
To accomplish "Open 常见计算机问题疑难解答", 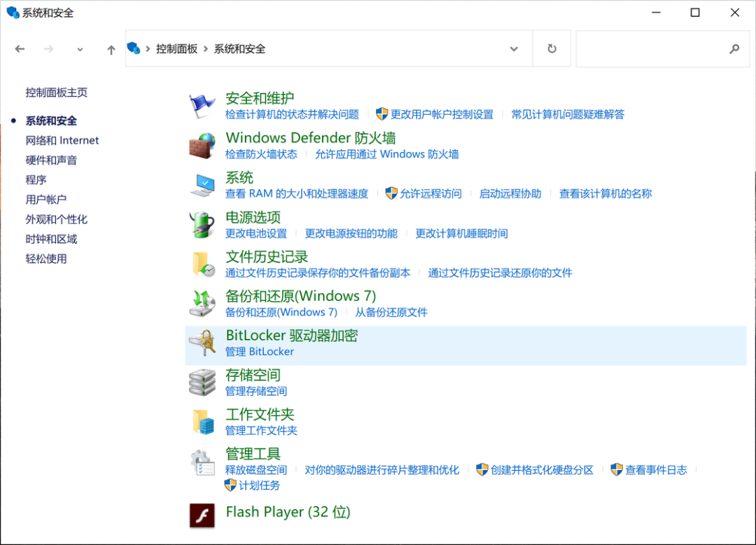I will (568, 114).
